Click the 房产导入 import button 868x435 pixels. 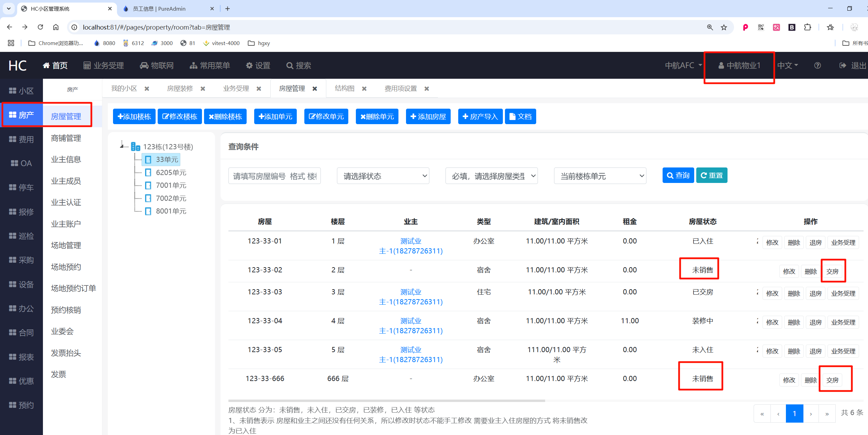point(480,117)
